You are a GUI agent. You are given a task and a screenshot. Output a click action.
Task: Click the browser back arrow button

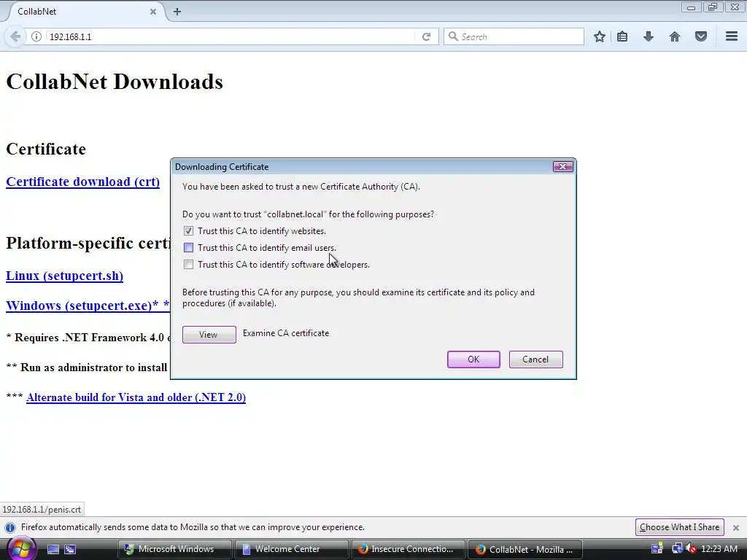15,36
